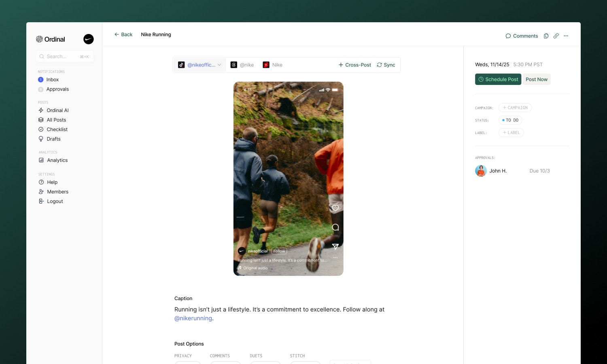Viewport: 607px width, 364px height.
Task: Switch to the Threads @nike tab
Action: click(242, 65)
